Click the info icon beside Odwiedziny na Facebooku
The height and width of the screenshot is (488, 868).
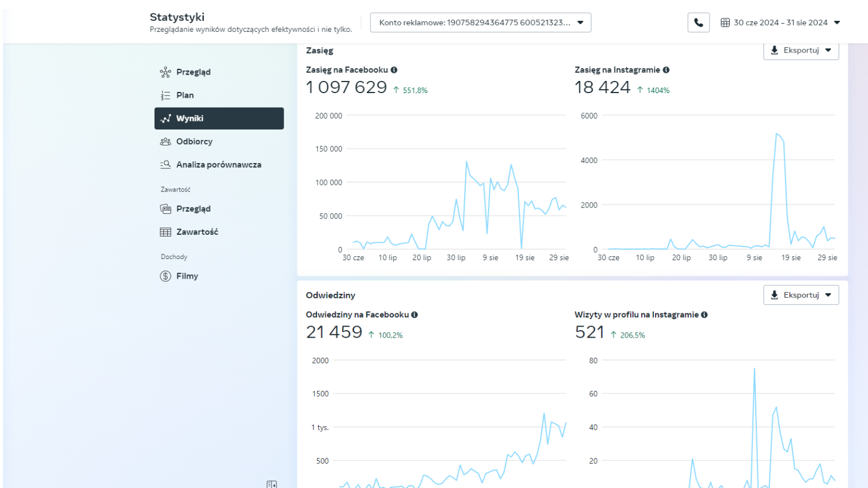point(414,315)
